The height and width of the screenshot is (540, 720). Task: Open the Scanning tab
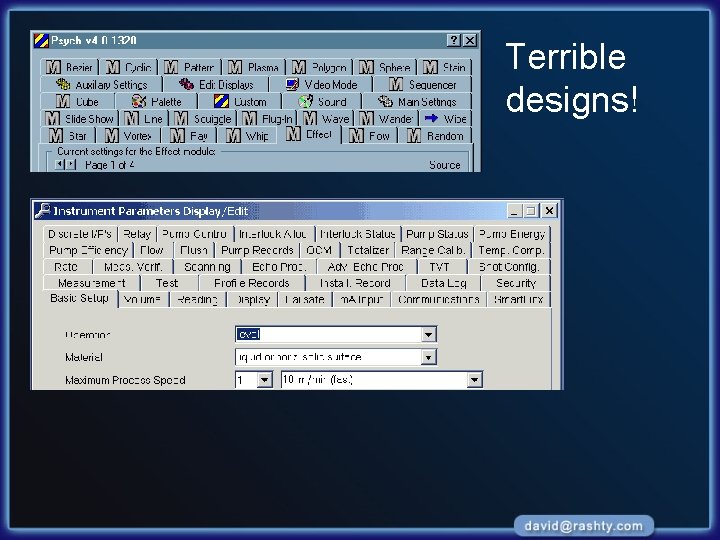[x=207, y=267]
